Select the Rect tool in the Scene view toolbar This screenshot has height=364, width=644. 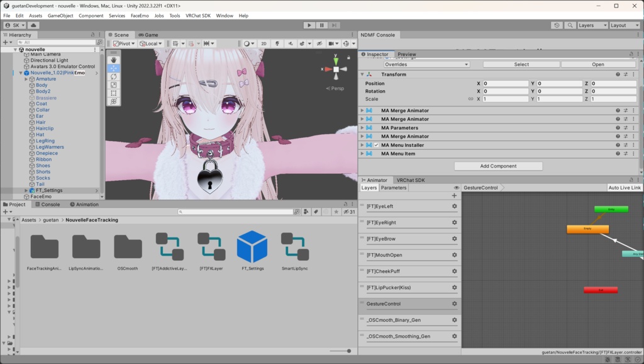[x=114, y=92]
